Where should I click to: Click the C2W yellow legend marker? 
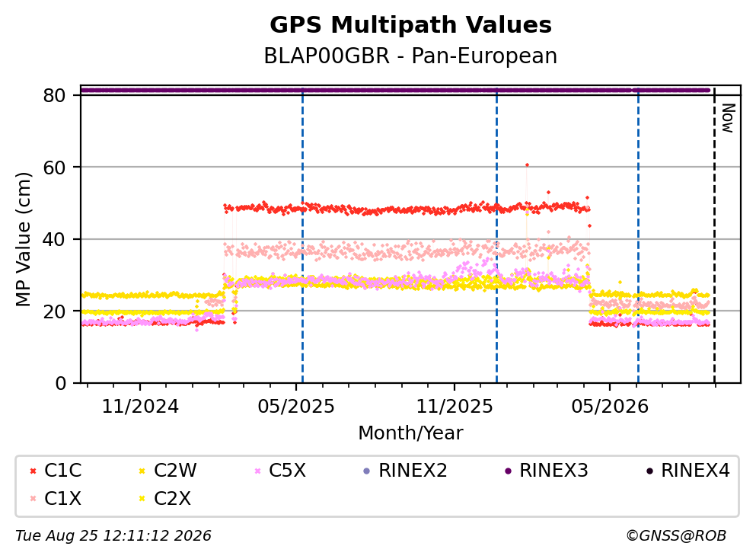[x=142, y=471]
